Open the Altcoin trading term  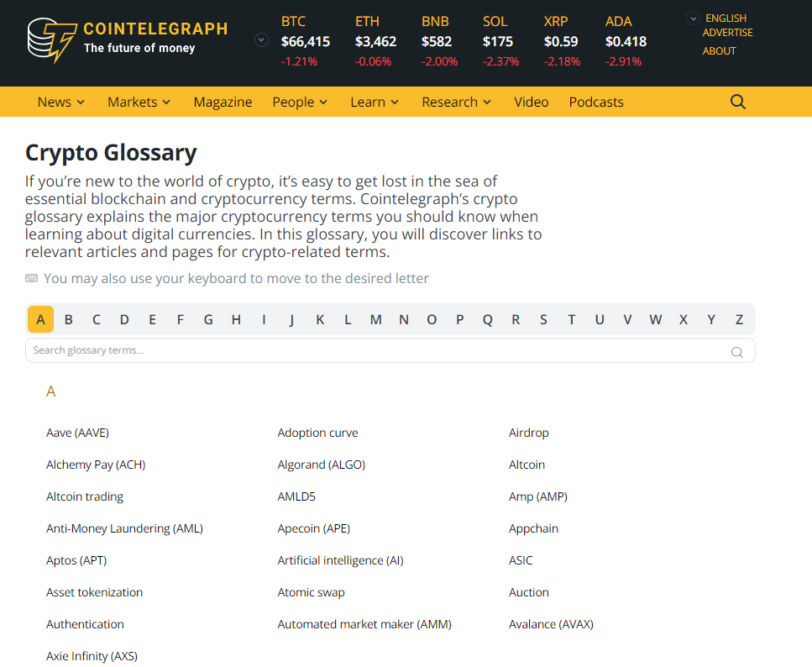[85, 496]
